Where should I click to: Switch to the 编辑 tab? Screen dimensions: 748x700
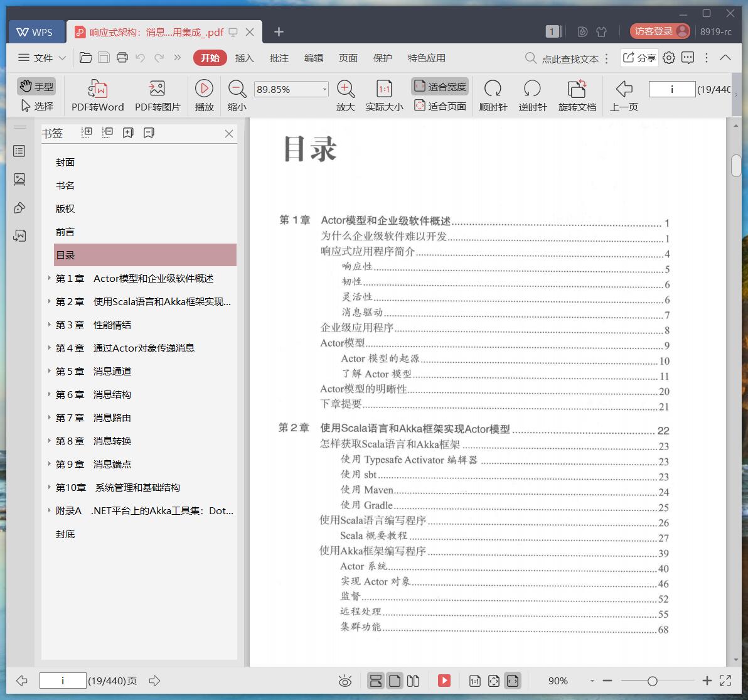pyautogui.click(x=313, y=58)
